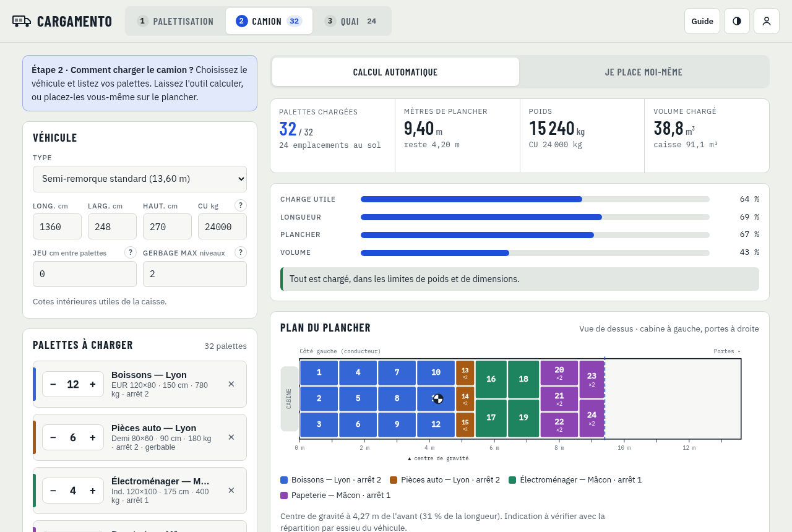This screenshot has width=792, height=532.
Task: Click the CU kg input field
Action: (222, 226)
